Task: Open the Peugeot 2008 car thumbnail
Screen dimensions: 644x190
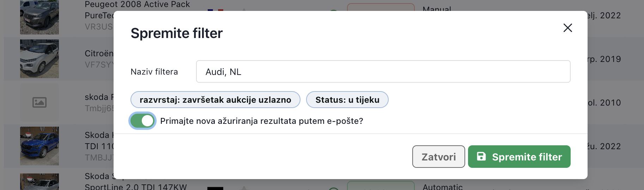Action: coord(40,17)
